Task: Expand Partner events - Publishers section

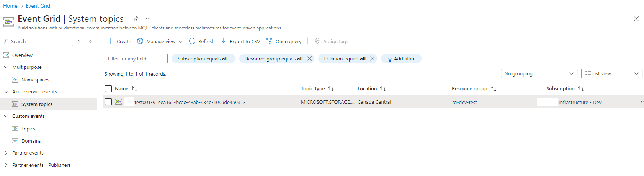Action: pyautogui.click(x=6, y=165)
